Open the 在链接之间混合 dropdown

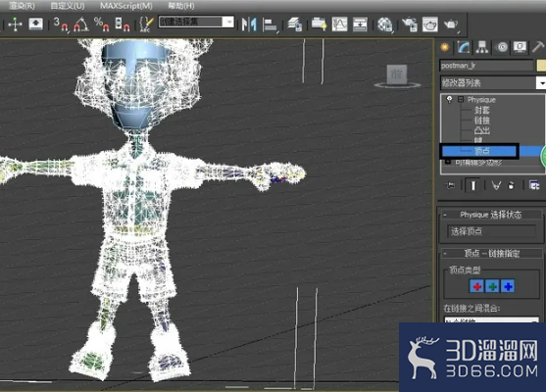point(491,319)
